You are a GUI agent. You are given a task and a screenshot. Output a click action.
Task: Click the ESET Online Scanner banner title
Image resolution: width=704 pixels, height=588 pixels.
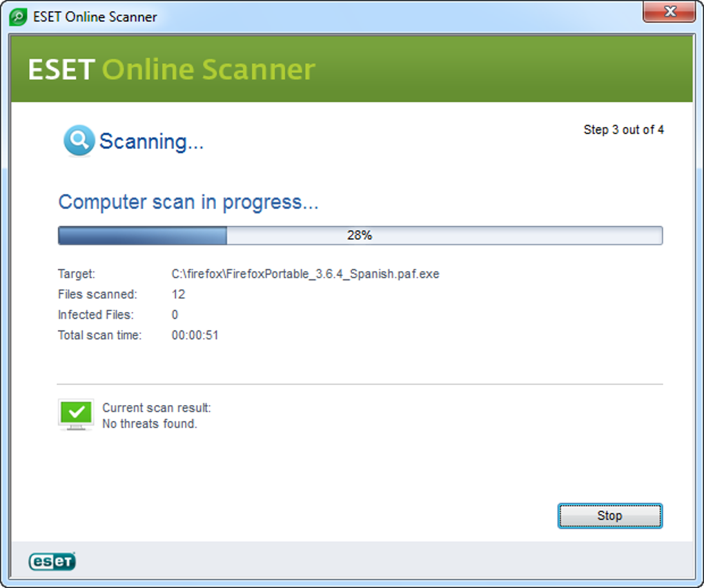(171, 70)
